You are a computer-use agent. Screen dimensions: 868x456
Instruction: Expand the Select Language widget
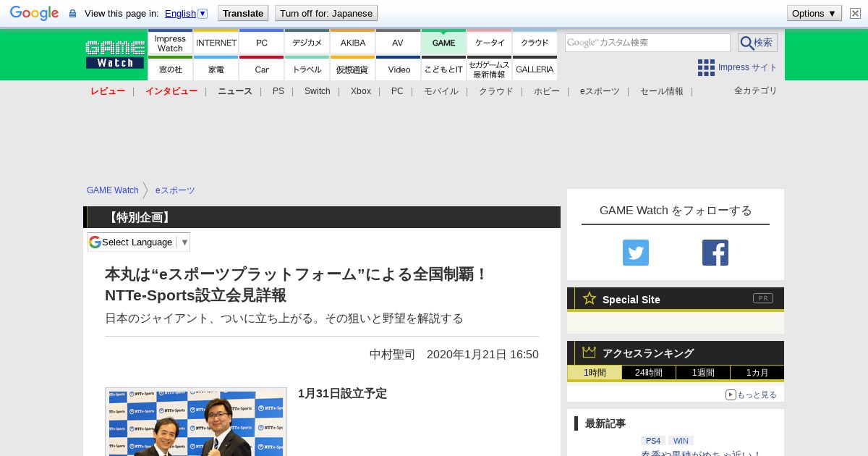(x=139, y=242)
